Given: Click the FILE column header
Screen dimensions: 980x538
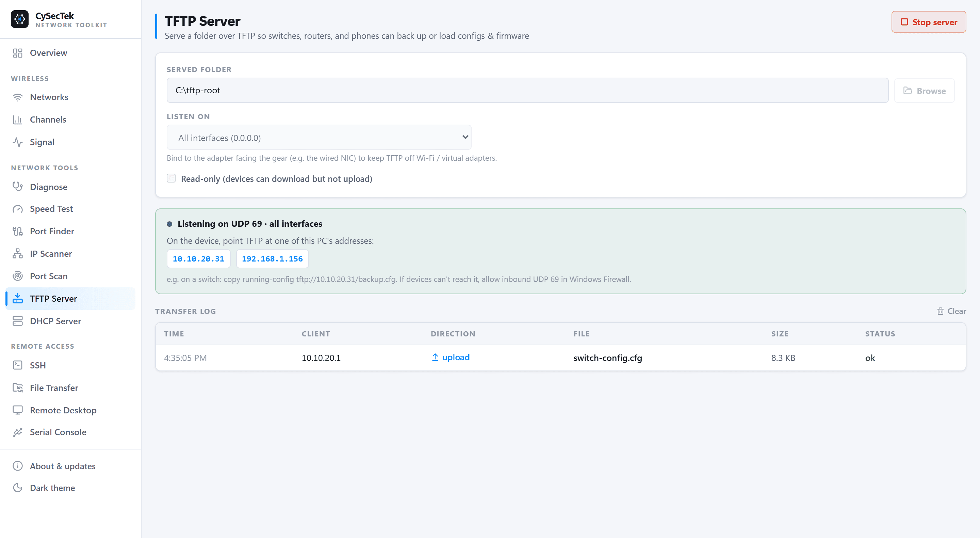Looking at the screenshot, I should (x=581, y=334).
